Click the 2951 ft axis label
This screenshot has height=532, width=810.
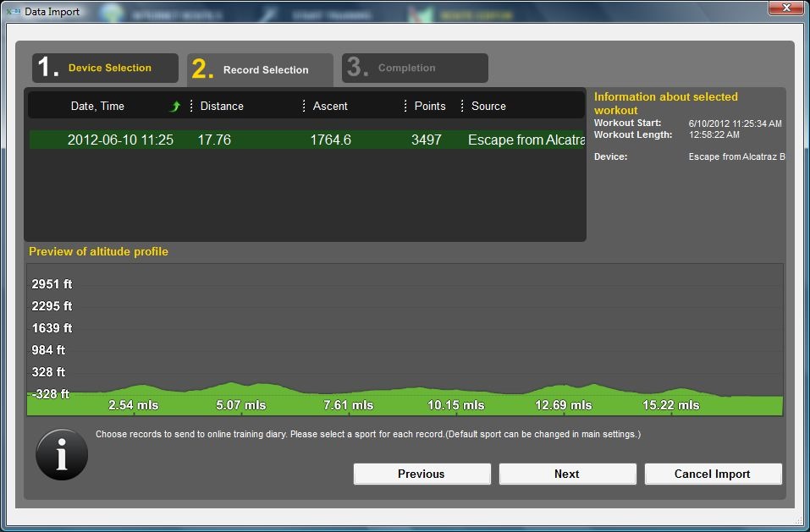click(x=52, y=284)
